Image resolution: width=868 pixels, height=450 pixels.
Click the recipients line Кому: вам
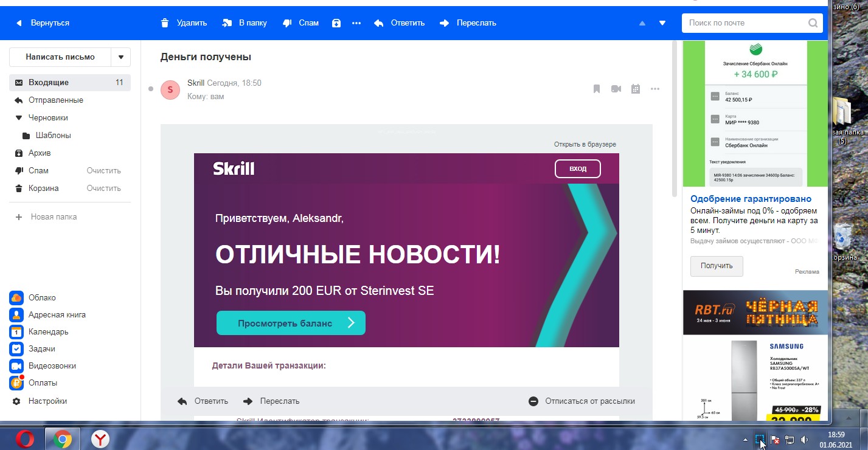(x=206, y=96)
